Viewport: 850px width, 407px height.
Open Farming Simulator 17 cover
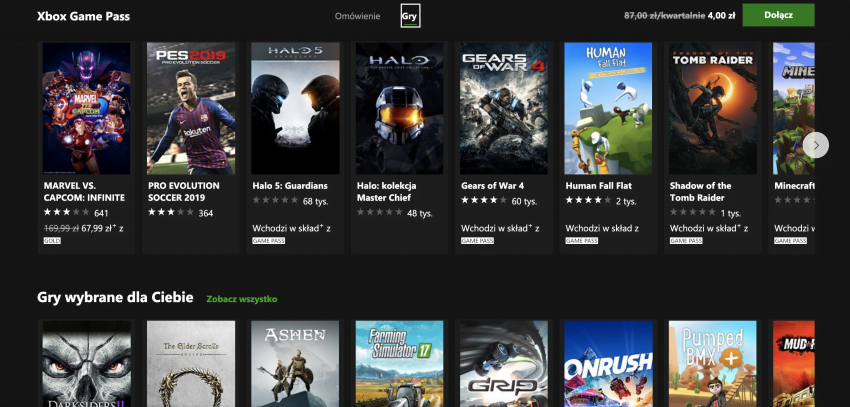pos(400,364)
